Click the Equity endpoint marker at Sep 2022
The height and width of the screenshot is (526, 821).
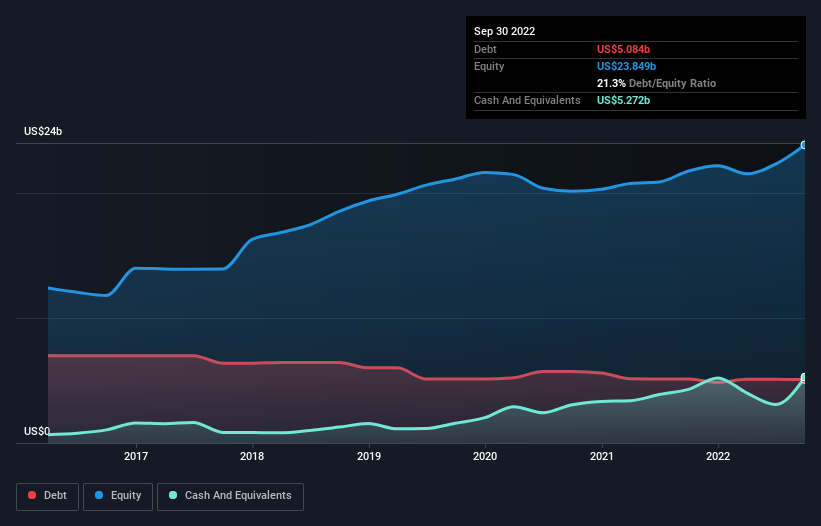coord(805,145)
